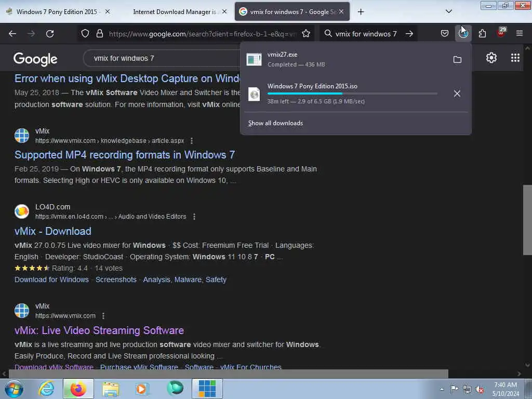Show vmix27.exe in its folder
This screenshot has width=532, height=399.
pyautogui.click(x=457, y=60)
